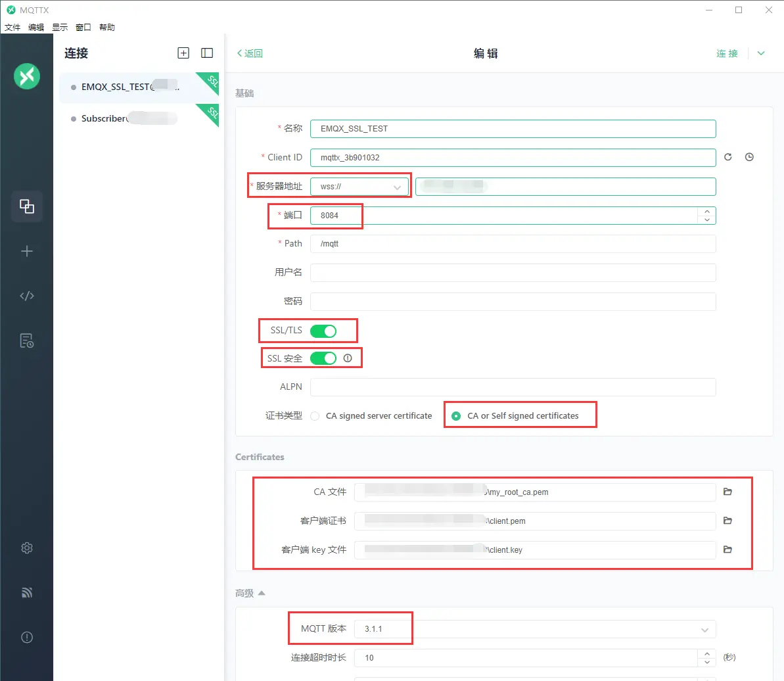This screenshot has width=784, height=681.
Task: Toggle the SSL/TLS switch
Action: click(x=323, y=331)
